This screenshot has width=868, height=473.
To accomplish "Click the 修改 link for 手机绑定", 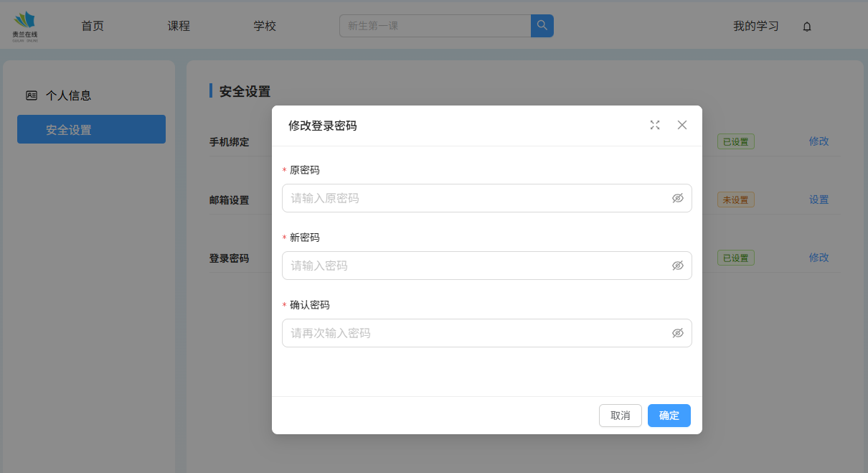I will (x=819, y=141).
